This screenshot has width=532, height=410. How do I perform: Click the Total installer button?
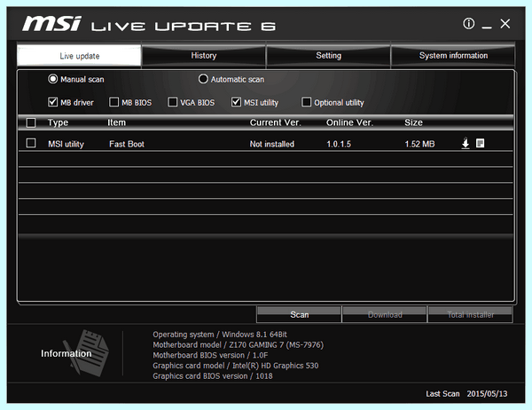point(470,314)
